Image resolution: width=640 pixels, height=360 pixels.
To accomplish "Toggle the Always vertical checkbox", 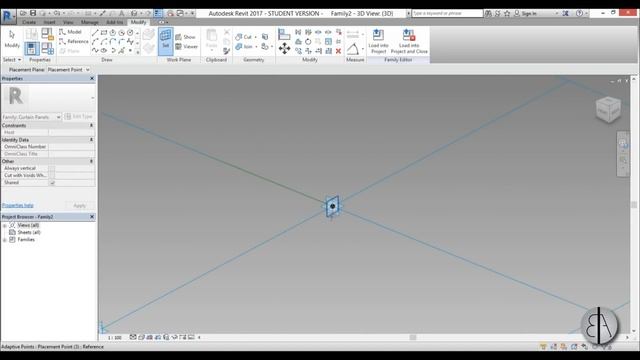I will pyautogui.click(x=52, y=168).
